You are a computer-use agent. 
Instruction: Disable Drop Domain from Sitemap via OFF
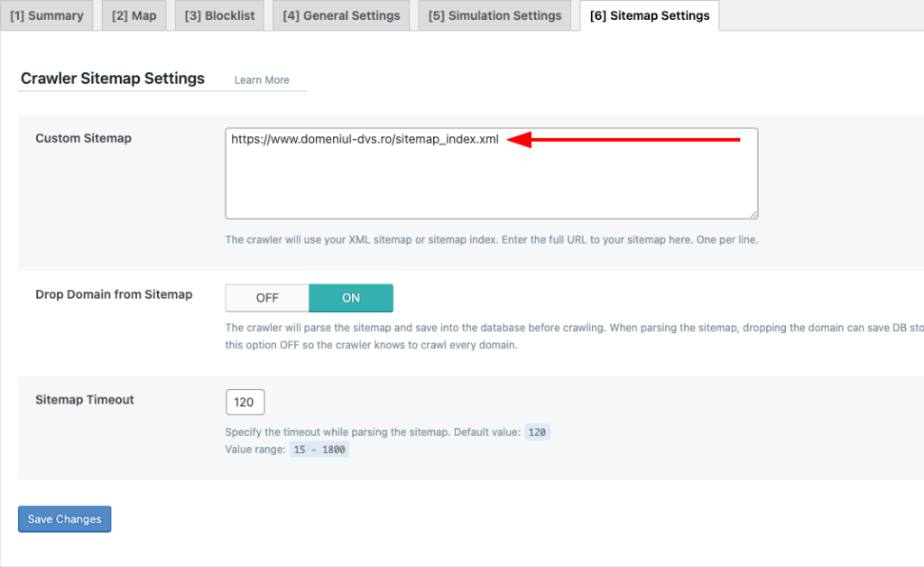[266, 297]
